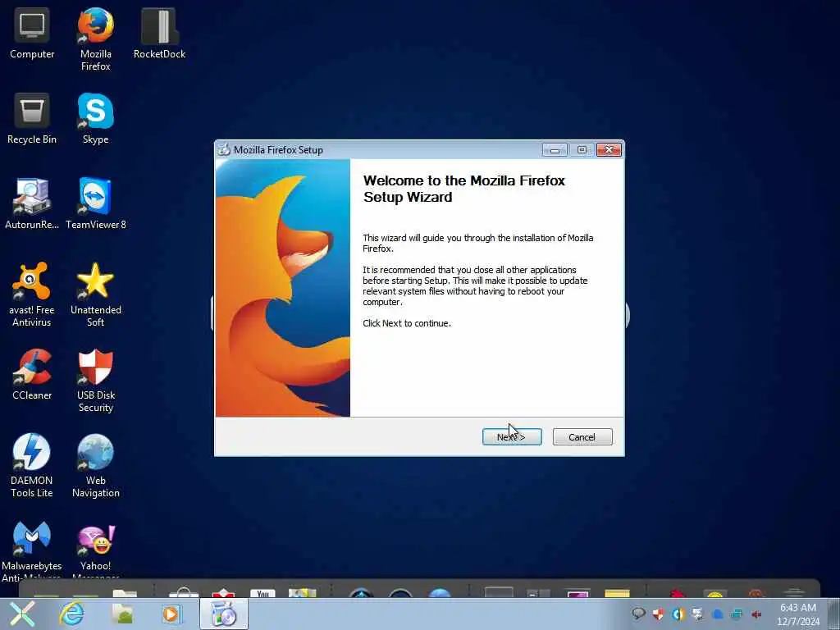
Task: Click the active setup installer taskbar button
Action: pos(224,614)
